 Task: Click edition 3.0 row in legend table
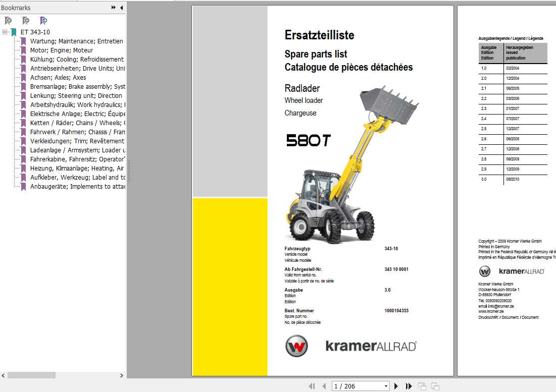tap(513, 179)
